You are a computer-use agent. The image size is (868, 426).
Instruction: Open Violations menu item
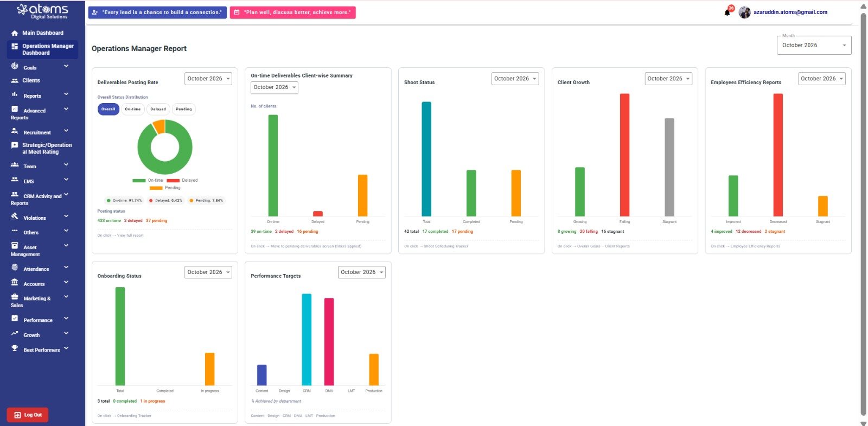(x=42, y=218)
